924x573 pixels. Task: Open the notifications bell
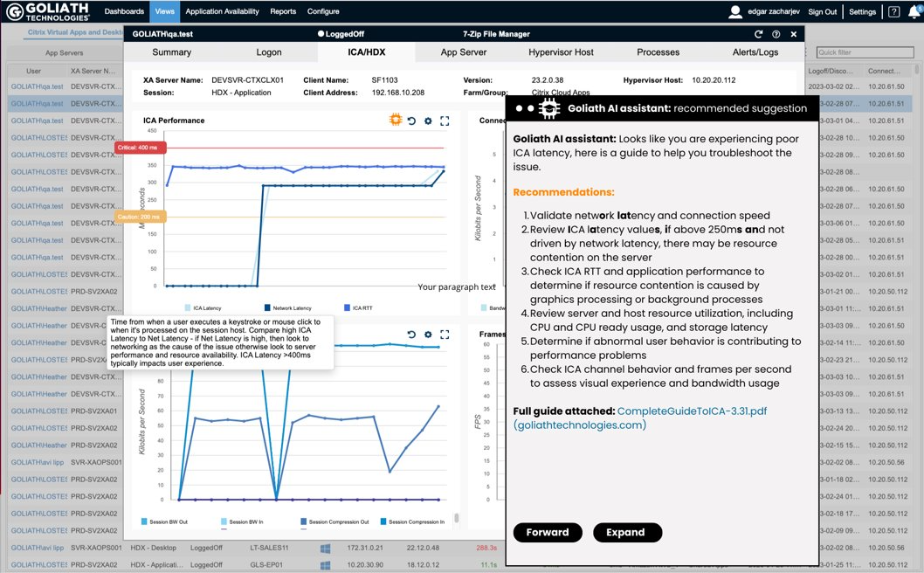(x=916, y=11)
